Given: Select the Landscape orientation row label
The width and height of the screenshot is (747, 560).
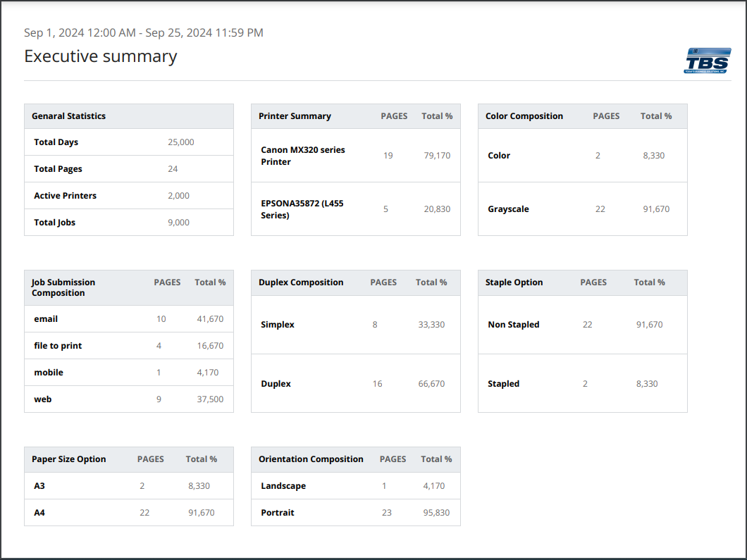Looking at the screenshot, I should 283,486.
